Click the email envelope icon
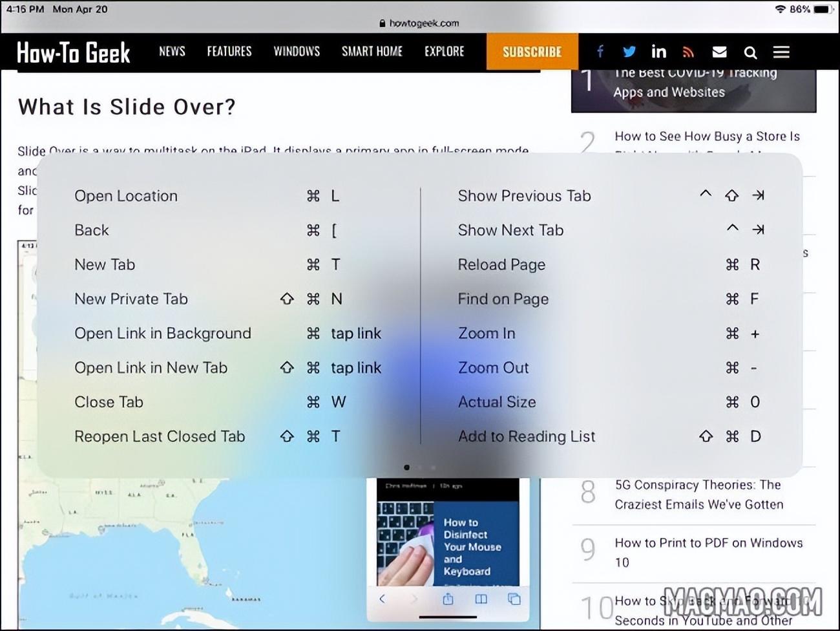840x631 pixels. pyautogui.click(x=719, y=52)
